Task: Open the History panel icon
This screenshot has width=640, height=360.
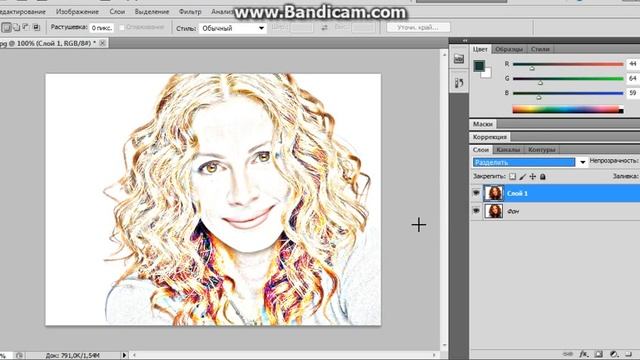Action: tap(459, 83)
